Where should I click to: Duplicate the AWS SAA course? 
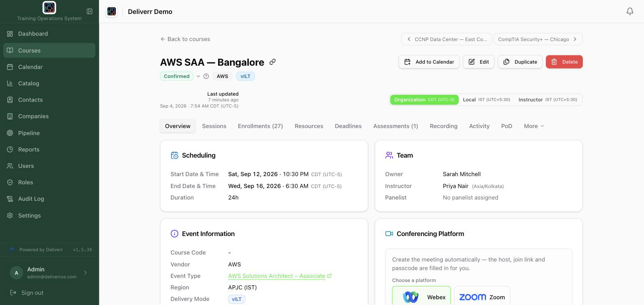520,62
